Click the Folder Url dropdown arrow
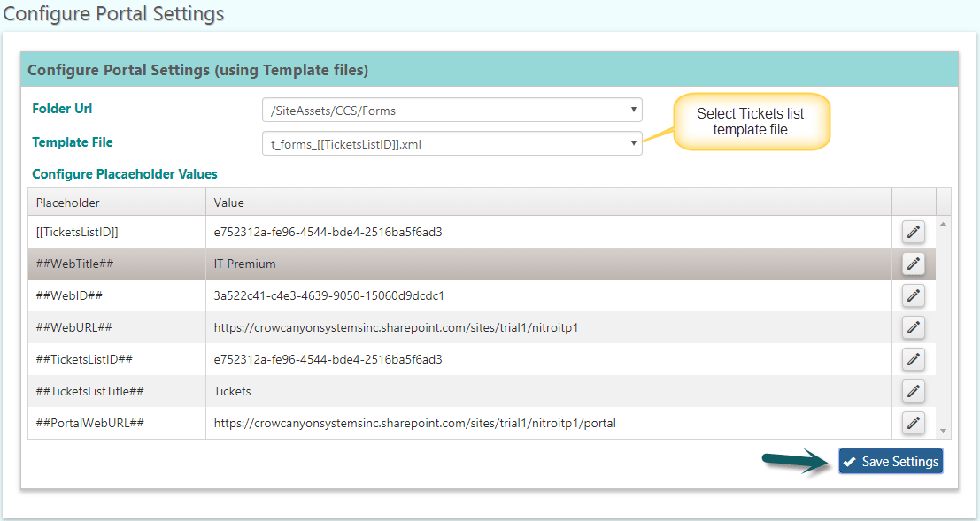The image size is (980, 521). tap(633, 110)
